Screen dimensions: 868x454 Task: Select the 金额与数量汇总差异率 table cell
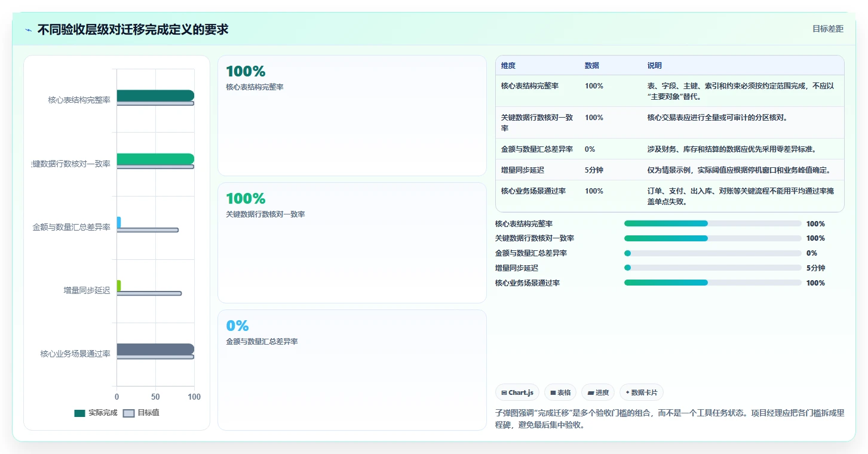[537, 149]
